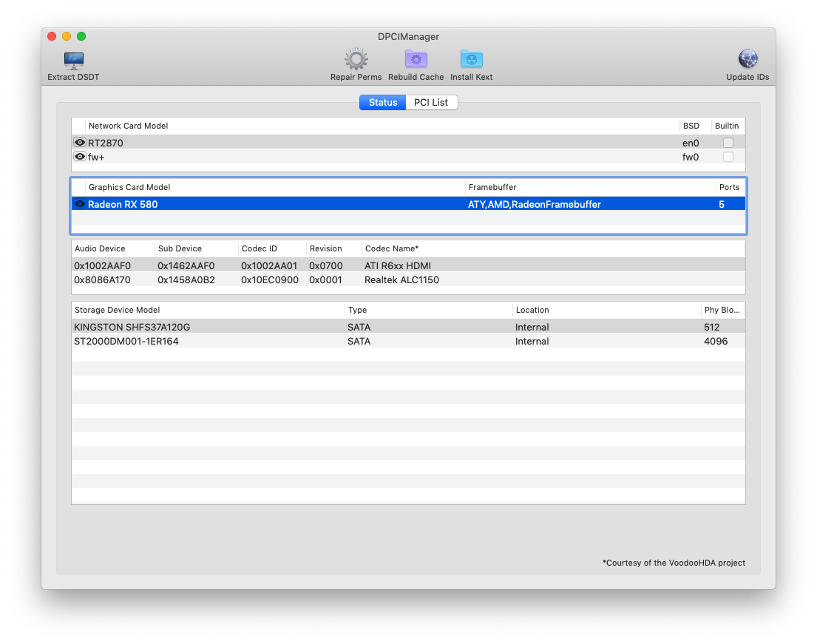Click the ports value 5
The height and width of the screenshot is (644, 817).
[x=722, y=204]
